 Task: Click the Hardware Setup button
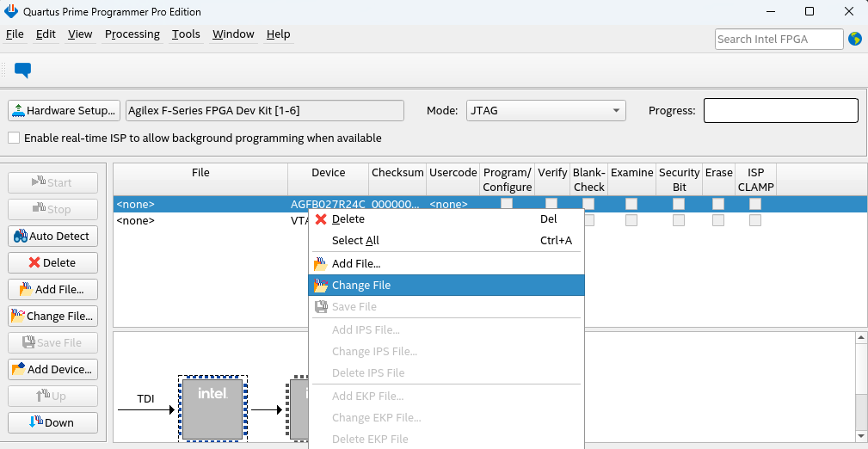tap(64, 111)
